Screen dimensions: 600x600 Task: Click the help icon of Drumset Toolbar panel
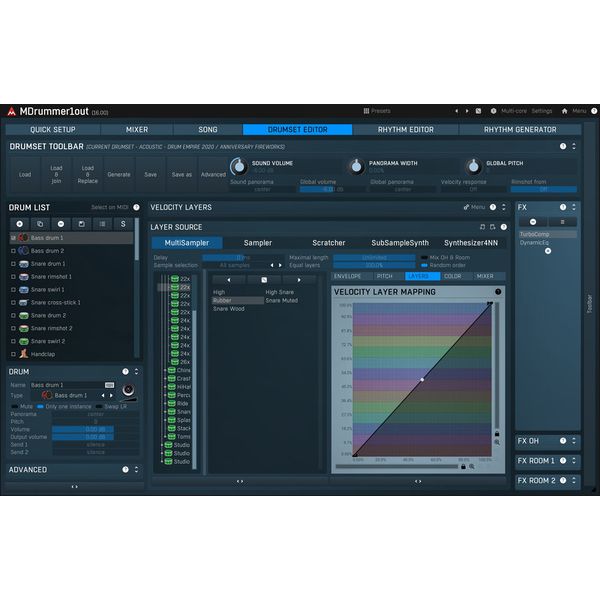[563, 146]
